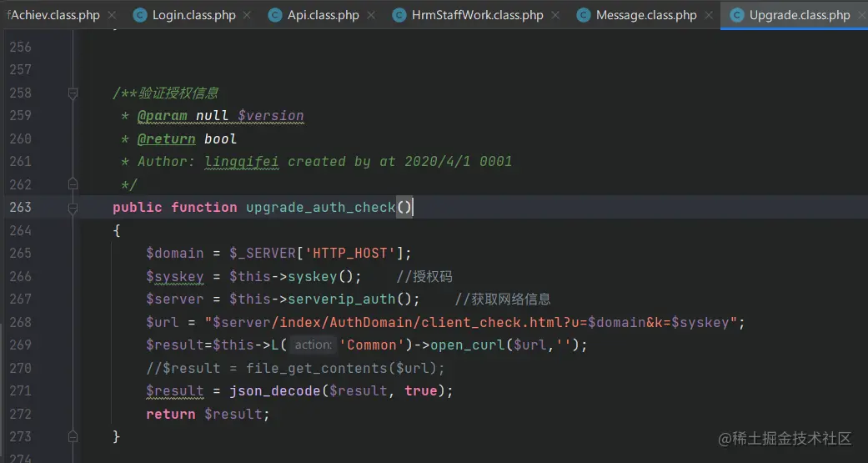The width and height of the screenshot is (868, 463).
Task: Fold the upgrade_auth_check function at line 263
Action: tap(73, 207)
